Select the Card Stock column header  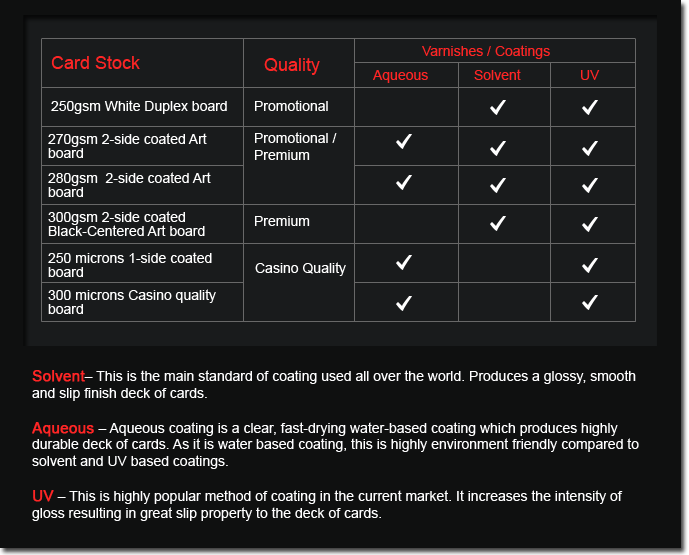95,63
